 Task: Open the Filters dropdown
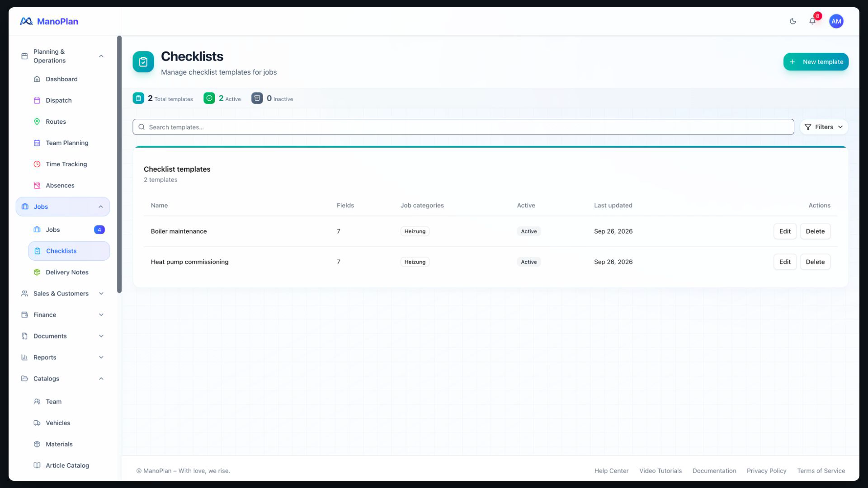tap(824, 127)
